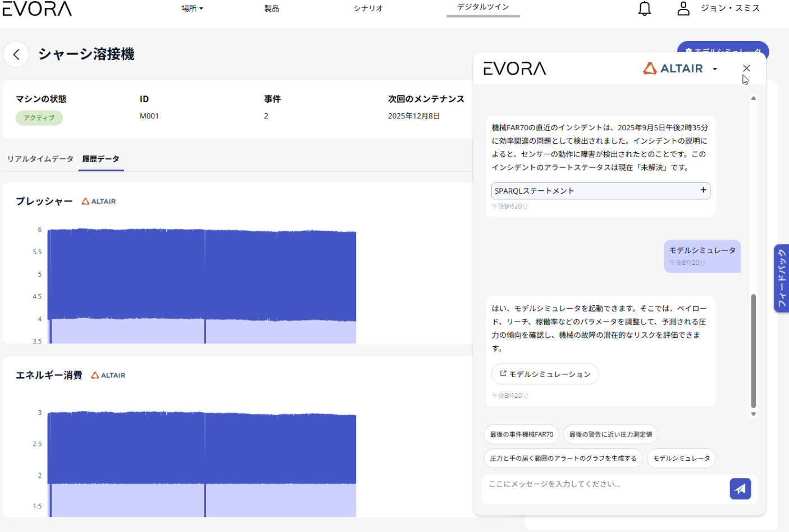
Task: Switch to the リアルタイムデータ tab
Action: 40,159
